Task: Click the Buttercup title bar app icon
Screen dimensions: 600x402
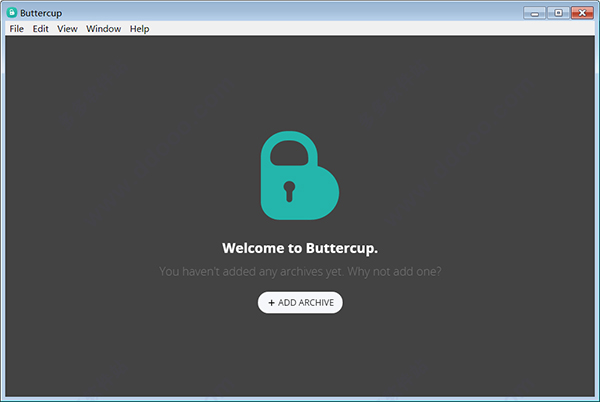Action: [x=12, y=13]
